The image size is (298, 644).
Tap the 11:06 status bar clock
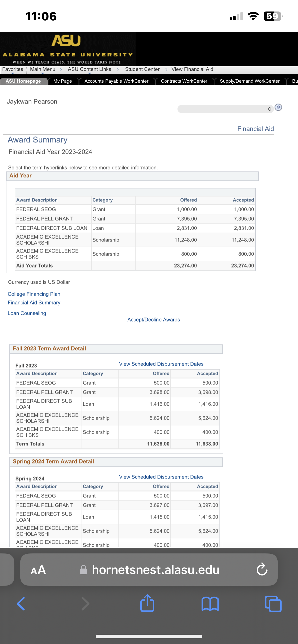coord(41,16)
